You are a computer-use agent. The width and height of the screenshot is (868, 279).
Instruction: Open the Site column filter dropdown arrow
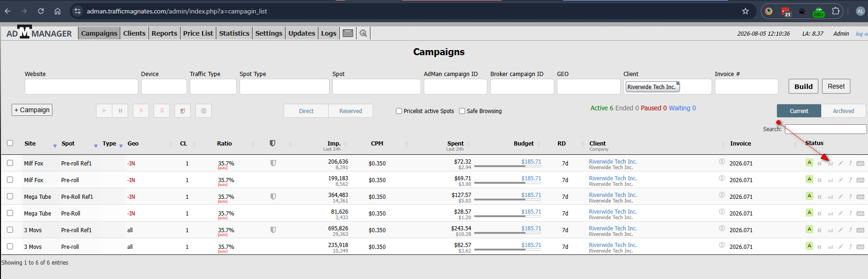point(55,146)
